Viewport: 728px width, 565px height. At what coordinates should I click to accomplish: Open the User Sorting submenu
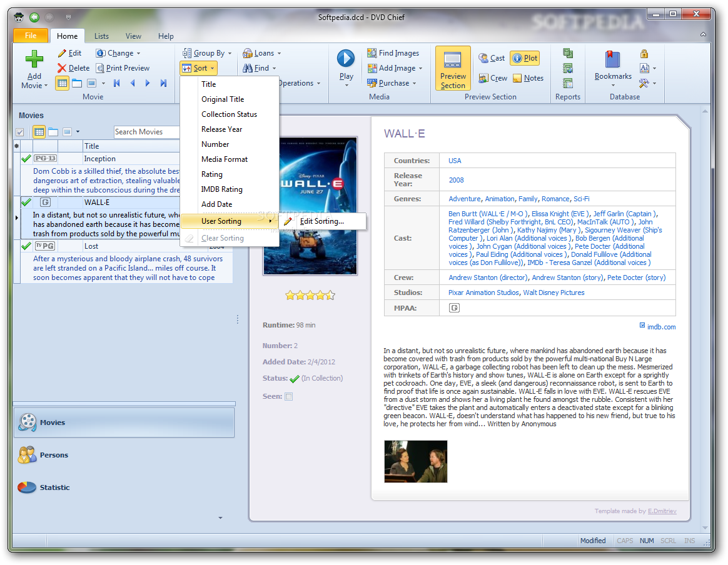(x=230, y=221)
